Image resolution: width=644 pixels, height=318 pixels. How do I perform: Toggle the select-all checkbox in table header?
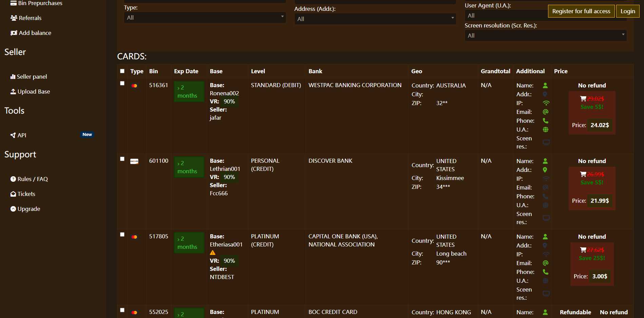(x=122, y=71)
